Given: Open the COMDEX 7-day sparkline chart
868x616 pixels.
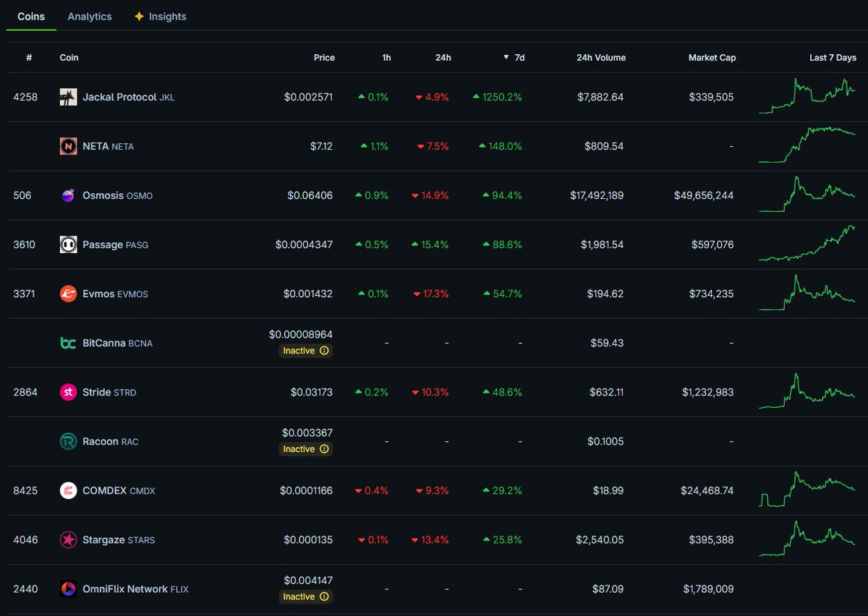Looking at the screenshot, I should point(807,489).
